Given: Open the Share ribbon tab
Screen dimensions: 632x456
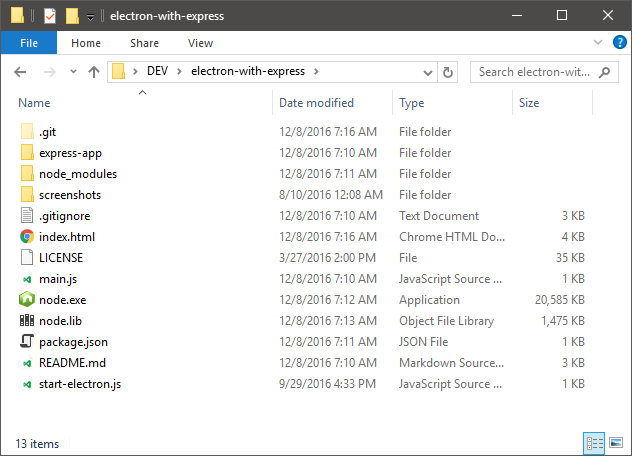Looking at the screenshot, I should (x=144, y=43).
